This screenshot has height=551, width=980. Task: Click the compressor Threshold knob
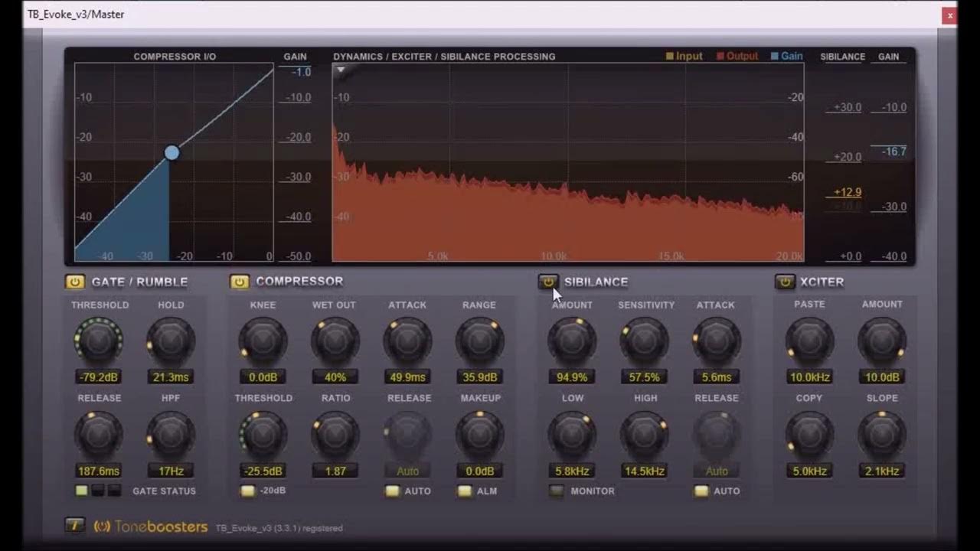263,435
